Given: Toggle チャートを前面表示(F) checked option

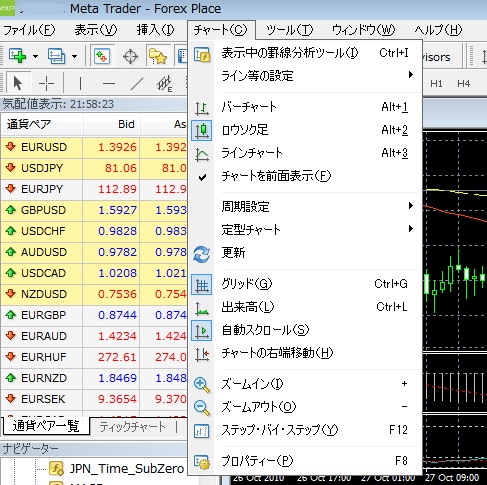Looking at the screenshot, I should (x=304, y=176).
